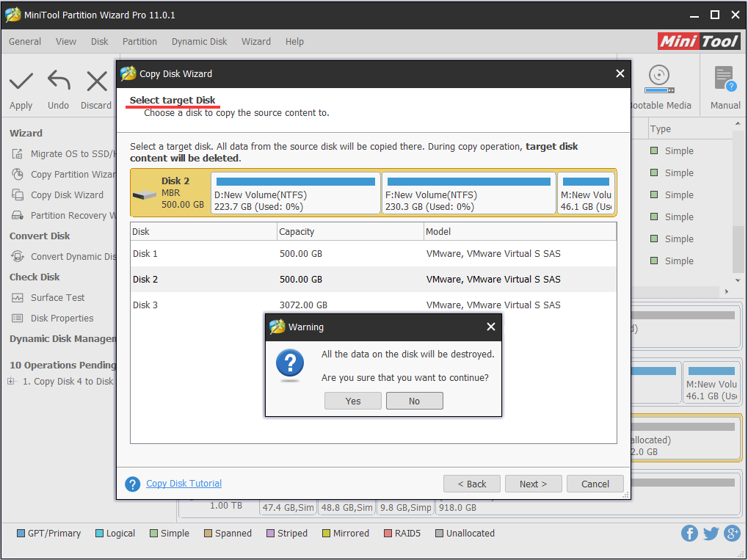Screen dimensions: 748x560
Task: Click 3072.00 GB capacity cell
Action: tap(303, 305)
